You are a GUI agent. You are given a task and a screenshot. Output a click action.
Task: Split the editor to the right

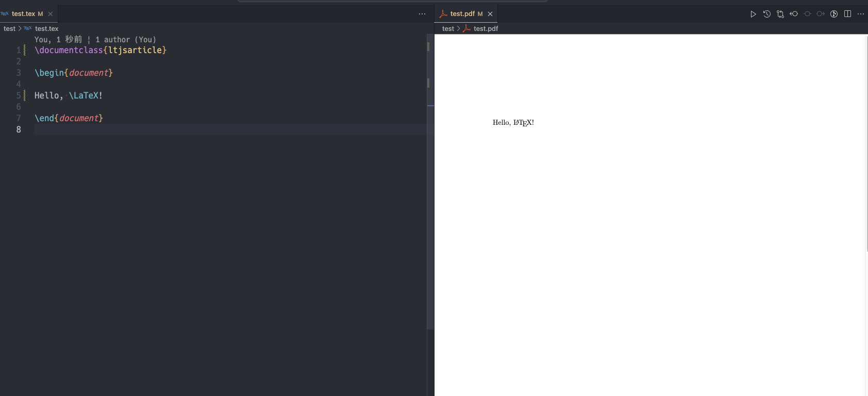pyautogui.click(x=847, y=14)
